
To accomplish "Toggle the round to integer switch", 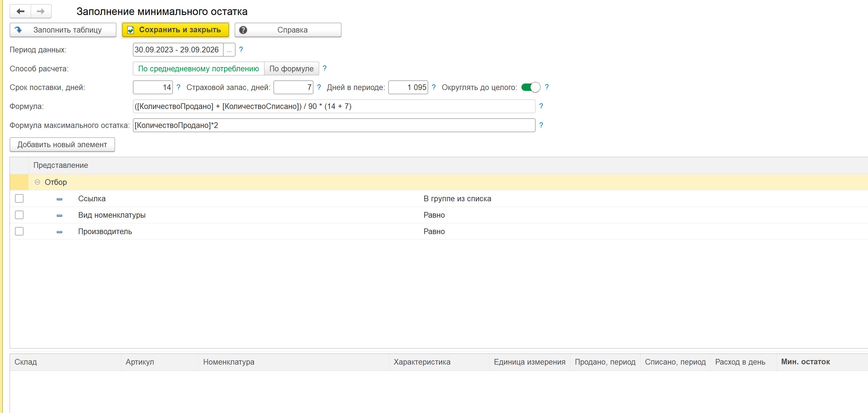I will click(530, 87).
